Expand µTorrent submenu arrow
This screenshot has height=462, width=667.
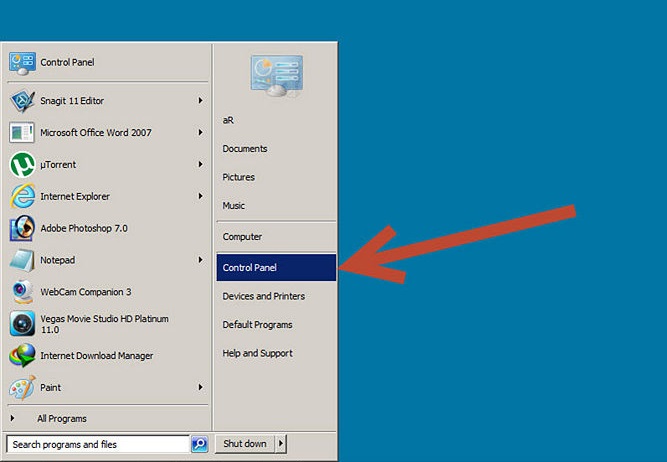tap(200, 164)
